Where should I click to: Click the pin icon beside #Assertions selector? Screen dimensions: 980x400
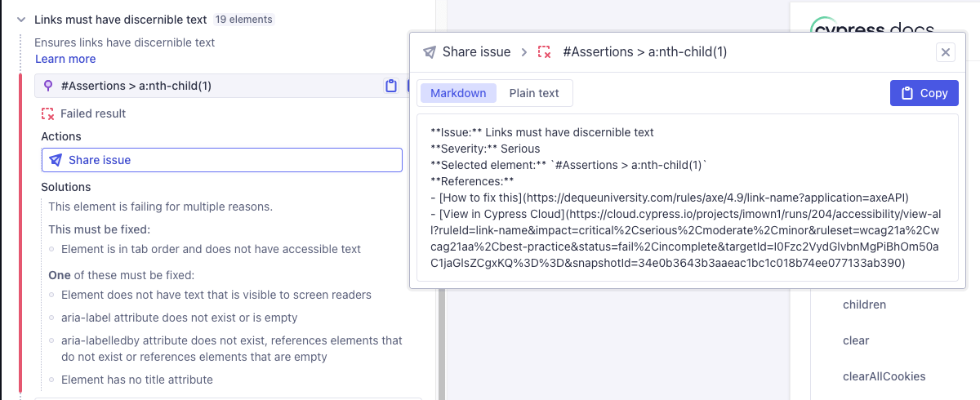coord(48,86)
